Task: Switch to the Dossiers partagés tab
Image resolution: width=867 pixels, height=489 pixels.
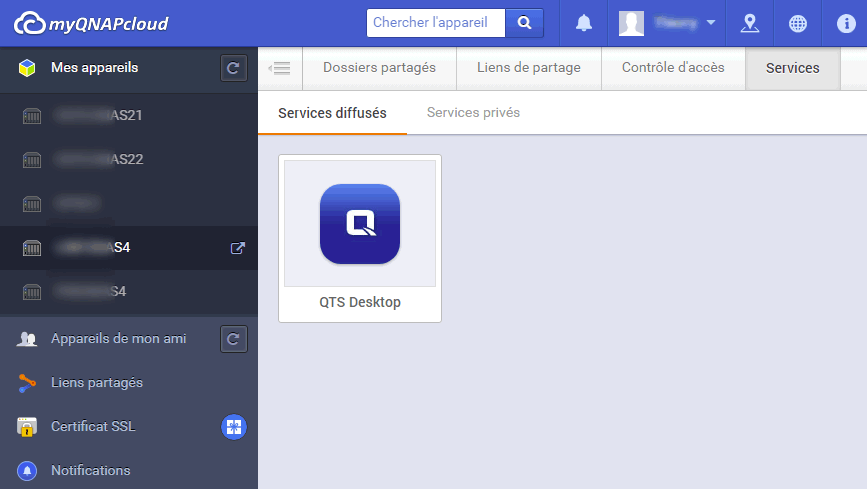Action: coord(379,68)
